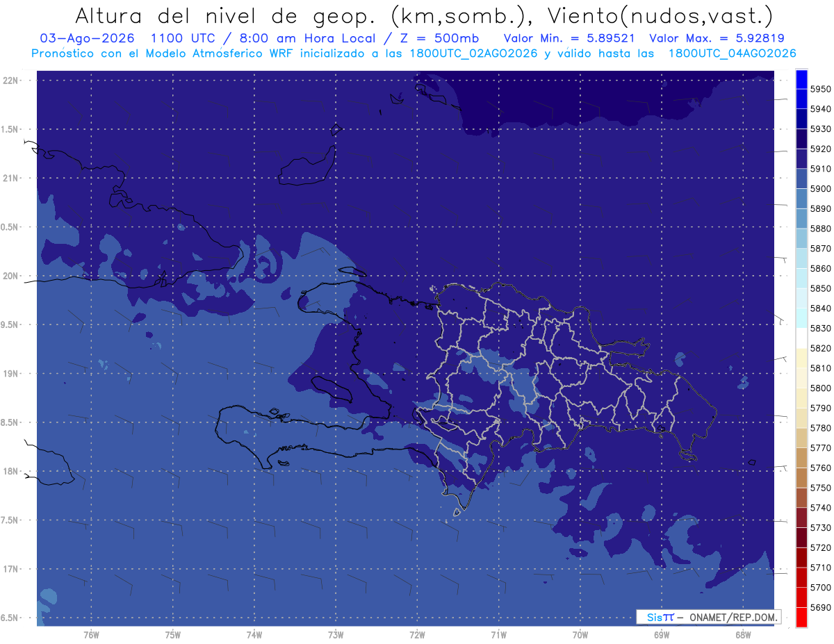
Task: Click the '5730' color scale value
Action: click(820, 528)
